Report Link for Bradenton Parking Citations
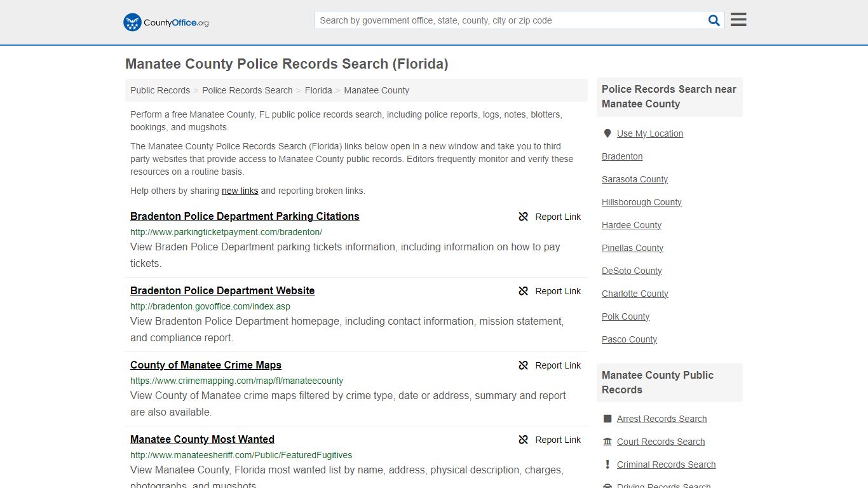Screen dimensions: 868x488 (558, 217)
